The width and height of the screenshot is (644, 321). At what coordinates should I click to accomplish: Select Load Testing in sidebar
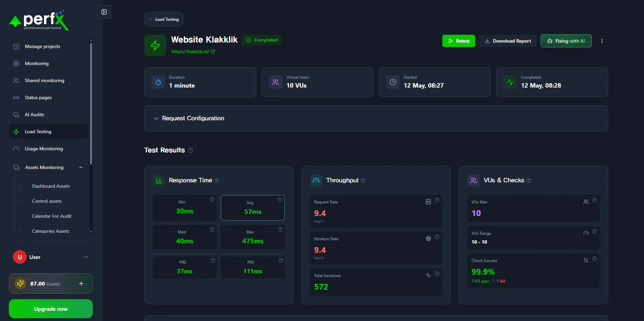point(48,132)
